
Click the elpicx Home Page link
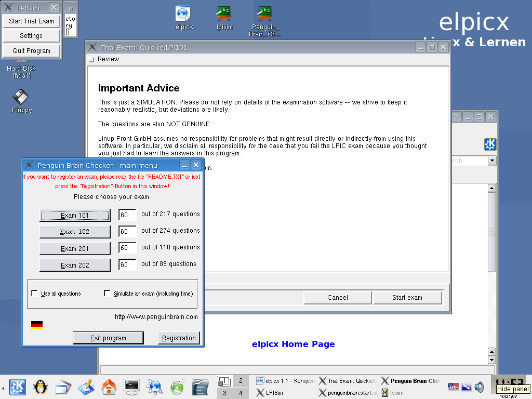(x=293, y=344)
